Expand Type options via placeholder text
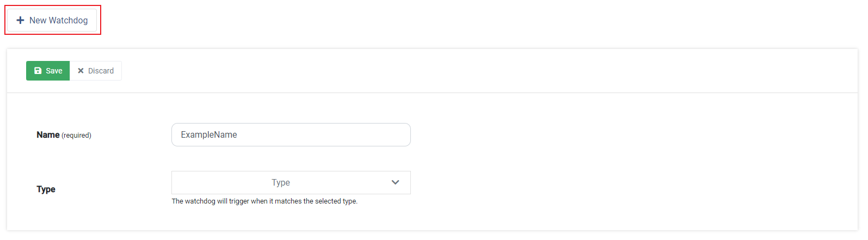Screen dimensions: 868x240 (281, 182)
